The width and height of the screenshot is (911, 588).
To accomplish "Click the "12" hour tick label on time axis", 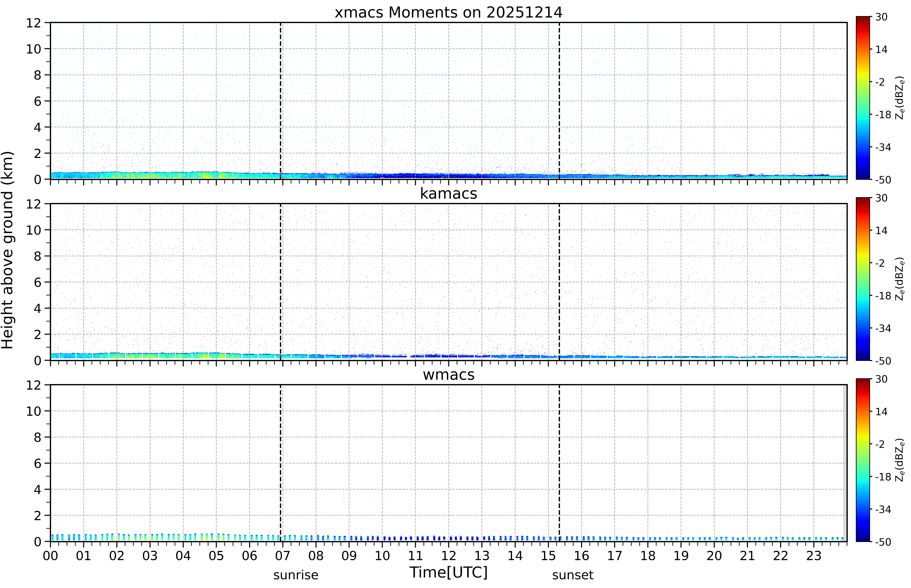I will 449,556.
